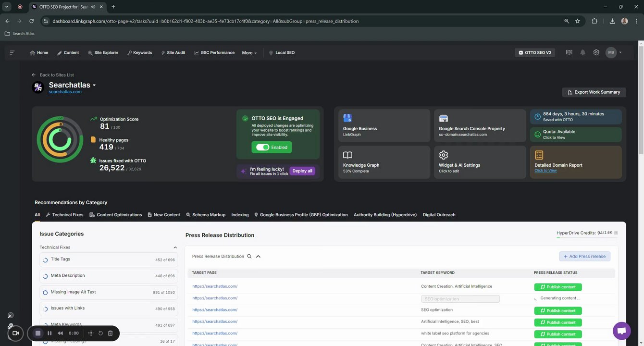
Task: Open Site Audit
Action: point(173,53)
